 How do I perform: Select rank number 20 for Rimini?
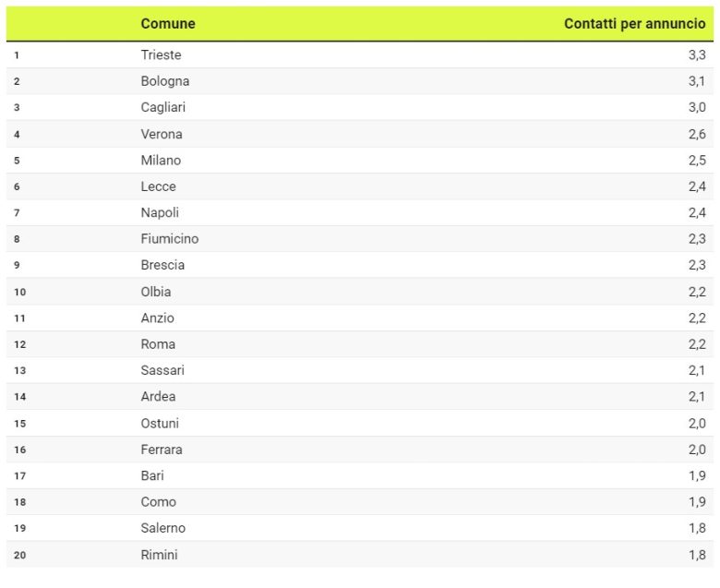(19, 555)
